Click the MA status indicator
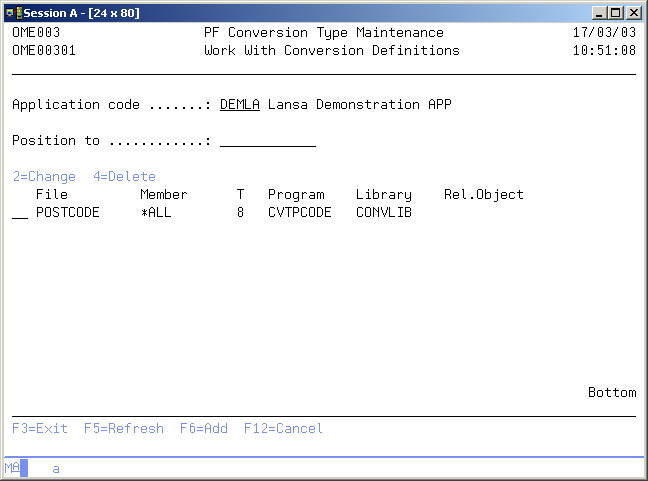Screen dimensions: 648x481 coord(11,468)
